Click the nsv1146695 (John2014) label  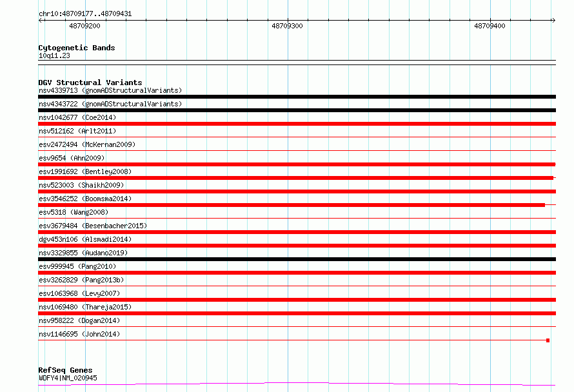click(79, 334)
